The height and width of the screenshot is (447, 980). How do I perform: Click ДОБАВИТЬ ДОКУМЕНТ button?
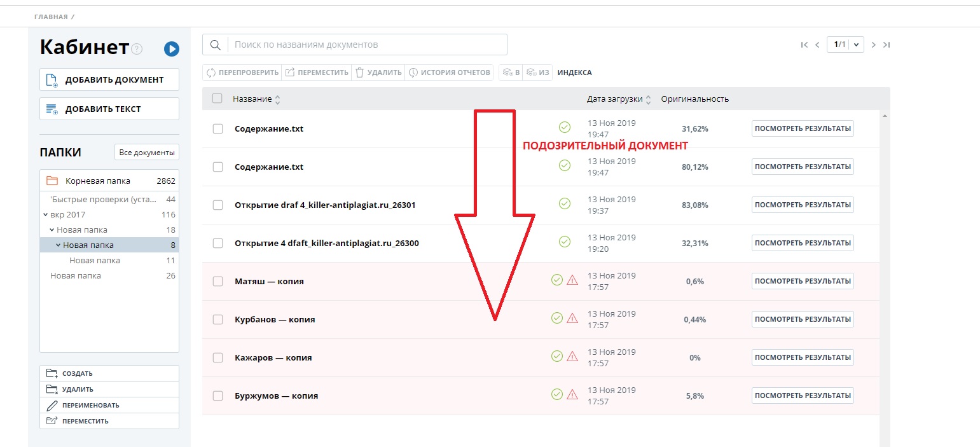tap(109, 79)
